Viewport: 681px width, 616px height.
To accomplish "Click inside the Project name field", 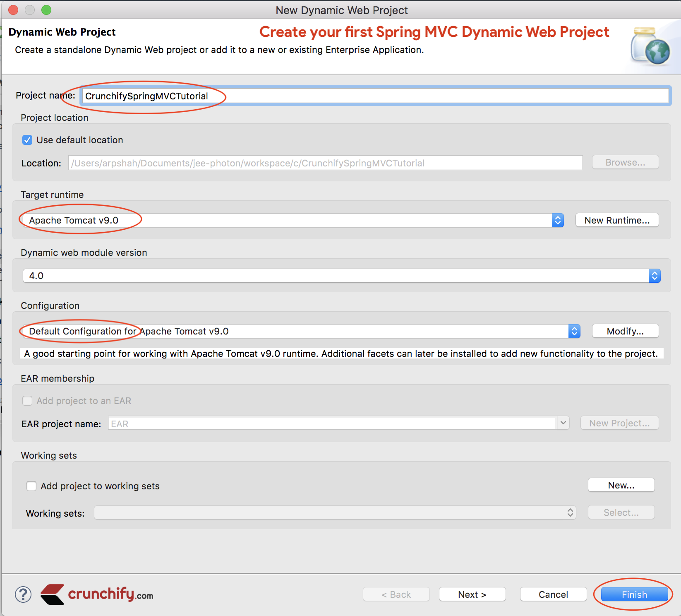I will [x=372, y=96].
